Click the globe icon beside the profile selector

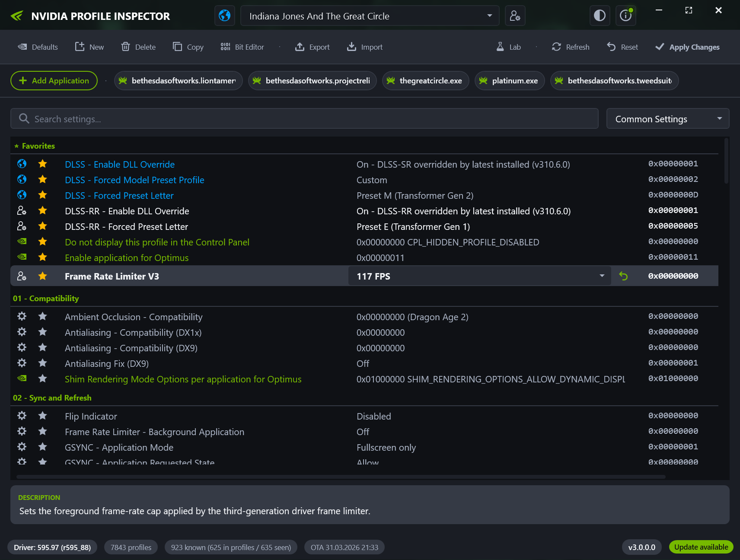click(225, 16)
